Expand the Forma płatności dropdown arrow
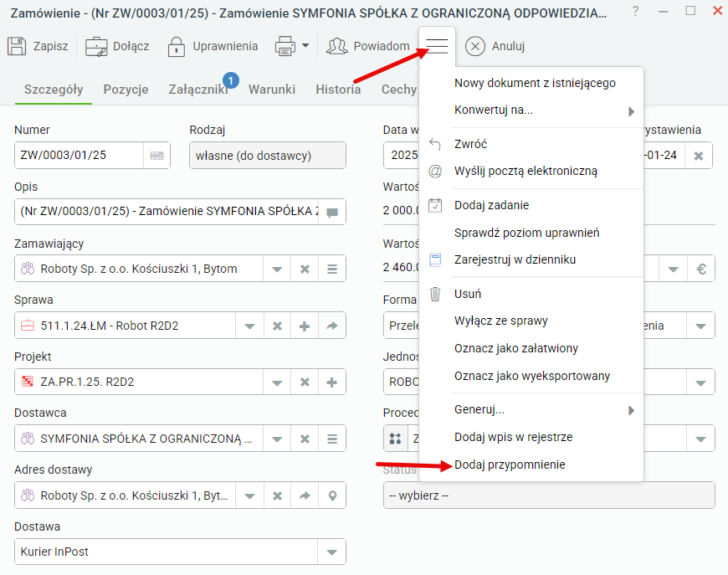728x575 pixels. pyautogui.click(x=700, y=326)
